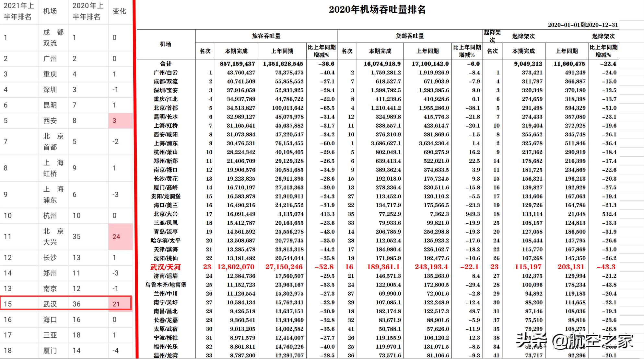
Task: Click the 海口/美兰 row label
Action: pyautogui.click(x=166, y=205)
